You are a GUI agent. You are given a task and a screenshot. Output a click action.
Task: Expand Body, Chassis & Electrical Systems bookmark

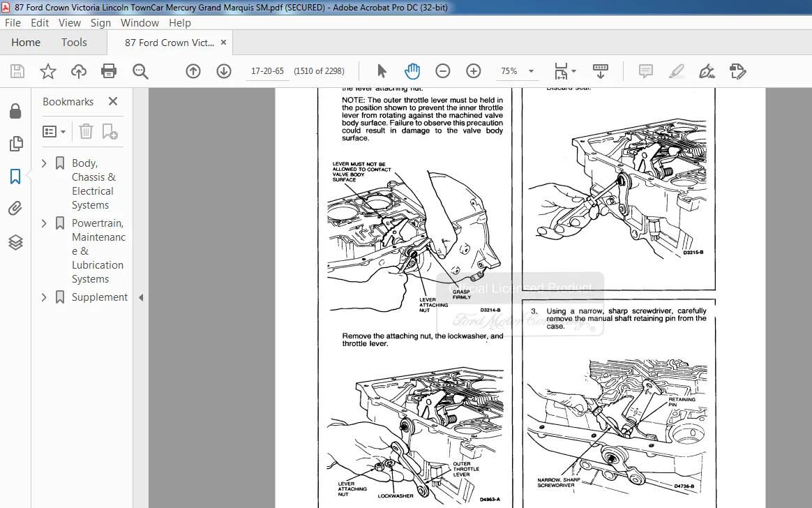(x=44, y=163)
